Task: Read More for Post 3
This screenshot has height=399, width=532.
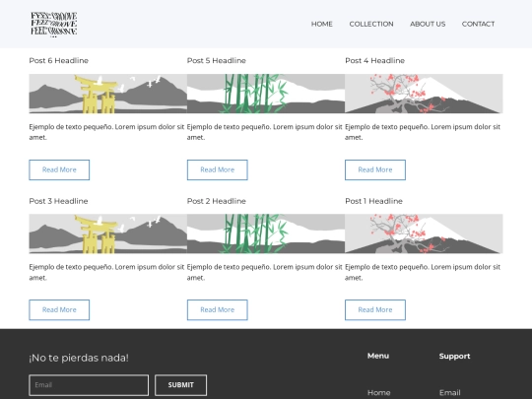Action: tap(59, 309)
